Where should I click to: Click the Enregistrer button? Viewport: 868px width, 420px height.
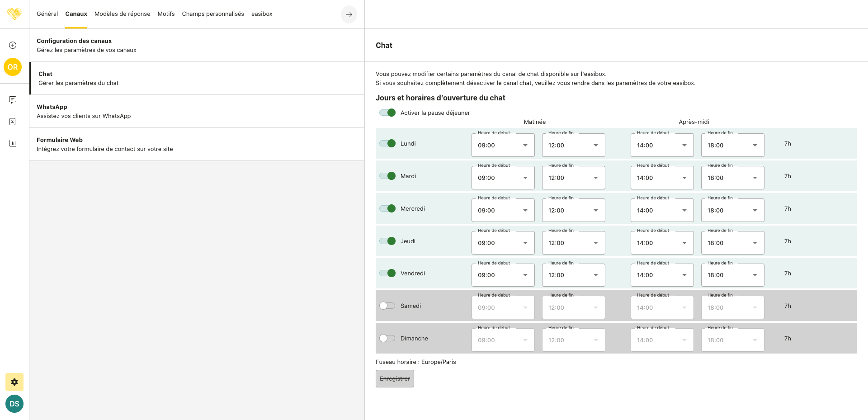pos(395,379)
